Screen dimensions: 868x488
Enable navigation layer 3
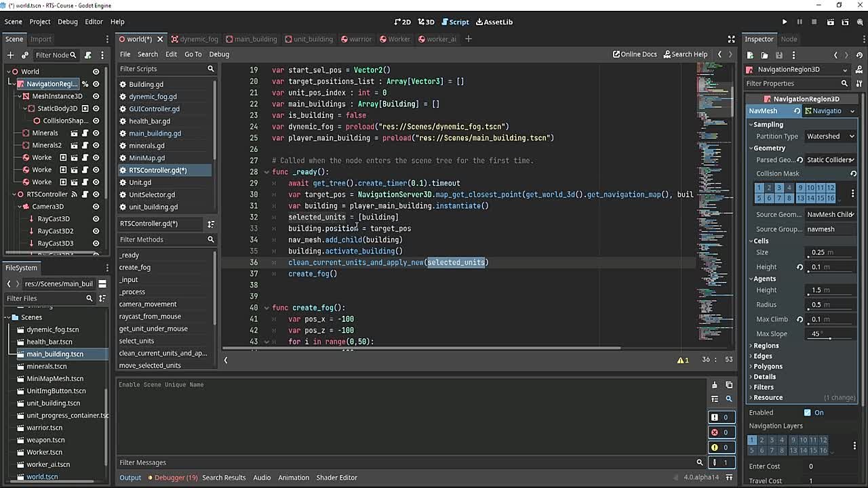(x=772, y=441)
